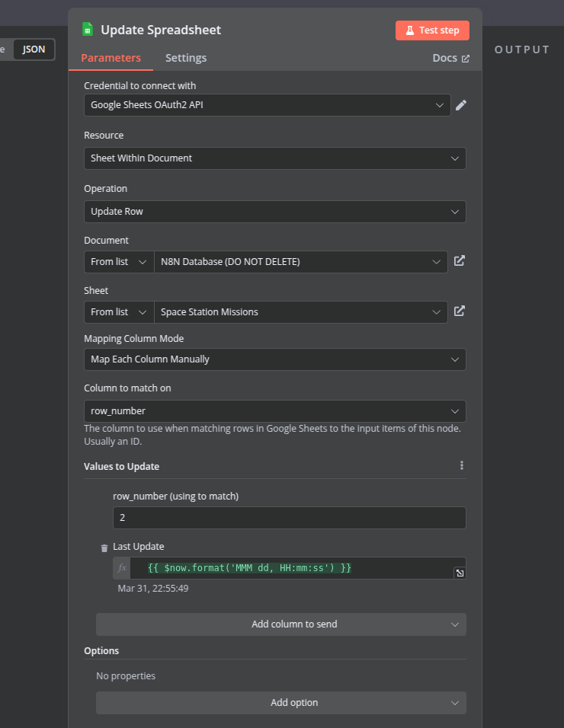This screenshot has height=728, width=564.
Task: Switch to the Parameters tab
Action: click(111, 58)
